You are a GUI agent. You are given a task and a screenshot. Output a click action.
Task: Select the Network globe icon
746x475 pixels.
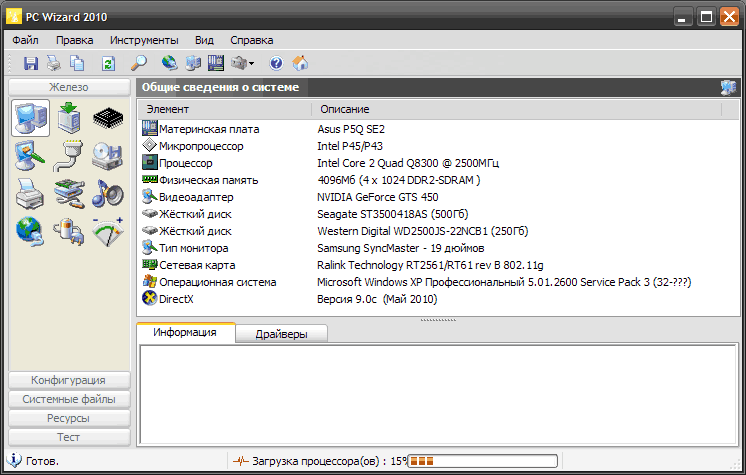pyautogui.click(x=29, y=232)
